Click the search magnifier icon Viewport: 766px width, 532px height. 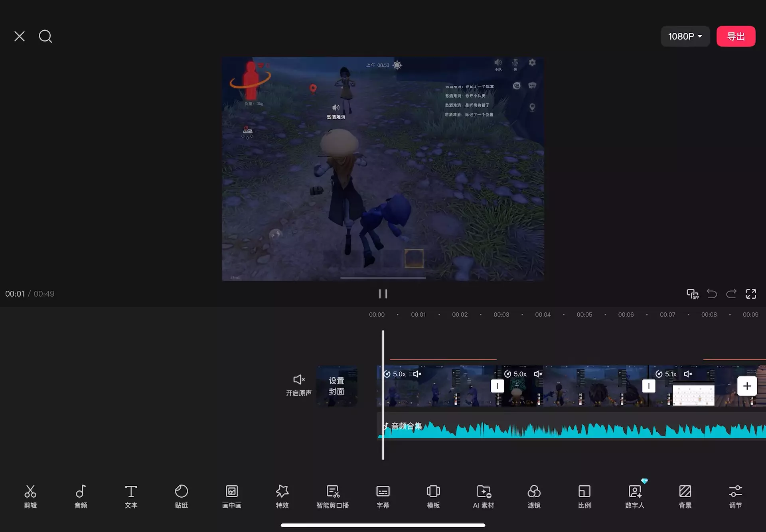[x=45, y=36]
